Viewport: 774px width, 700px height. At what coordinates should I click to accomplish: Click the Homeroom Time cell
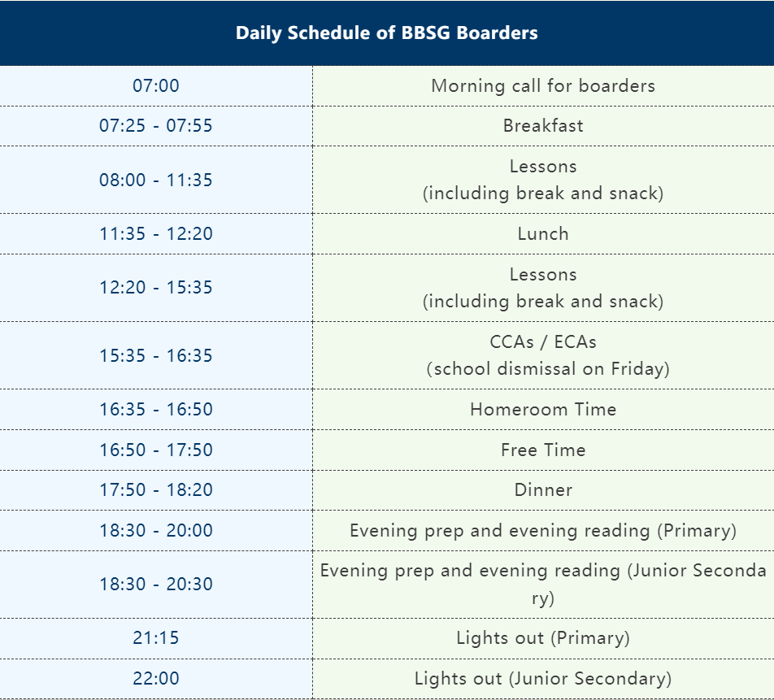click(543, 410)
